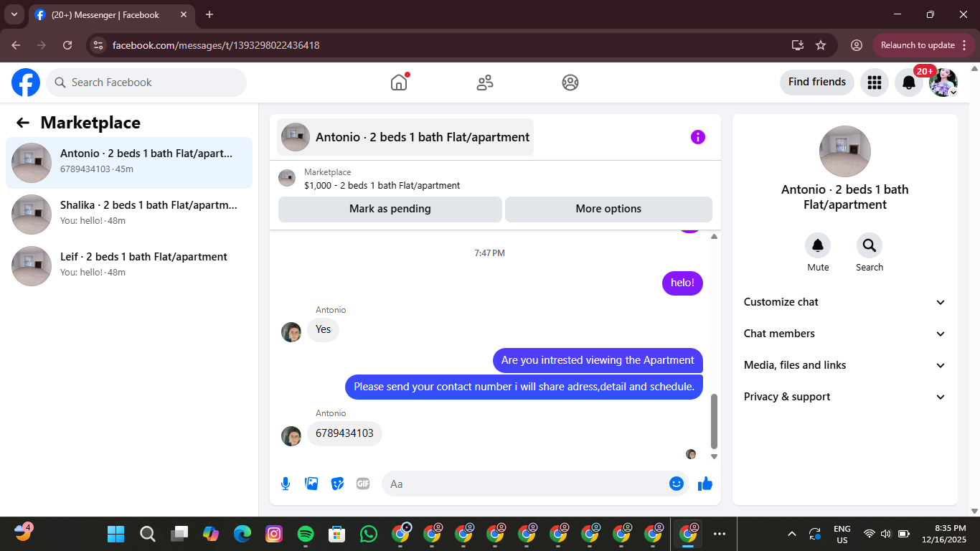
Task: Open WhatsApp from the taskbar
Action: pos(369,534)
